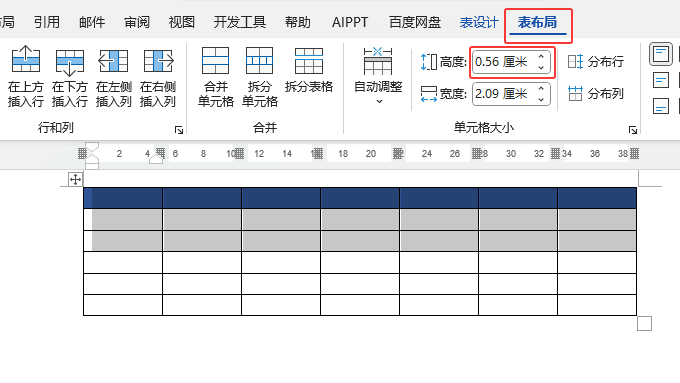Viewport: 680px width, 383px height.
Task: Align cell content to the top left
Action: point(660,54)
